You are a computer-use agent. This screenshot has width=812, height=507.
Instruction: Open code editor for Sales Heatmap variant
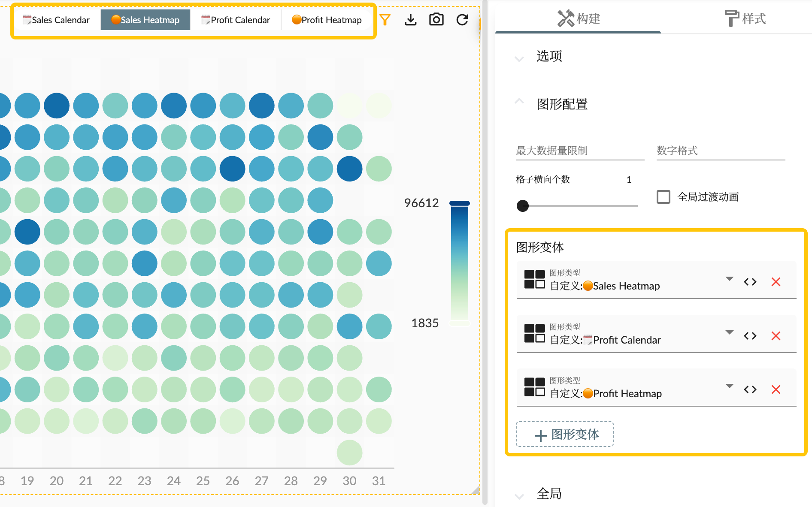point(750,282)
